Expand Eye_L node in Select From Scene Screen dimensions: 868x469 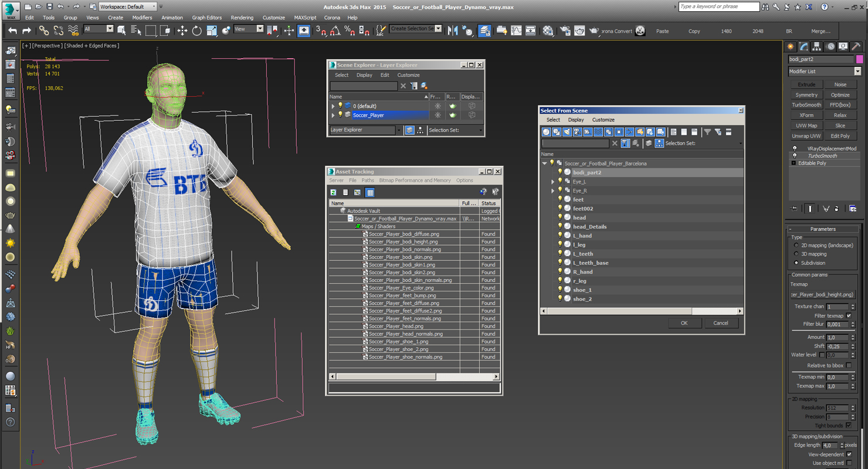point(552,182)
